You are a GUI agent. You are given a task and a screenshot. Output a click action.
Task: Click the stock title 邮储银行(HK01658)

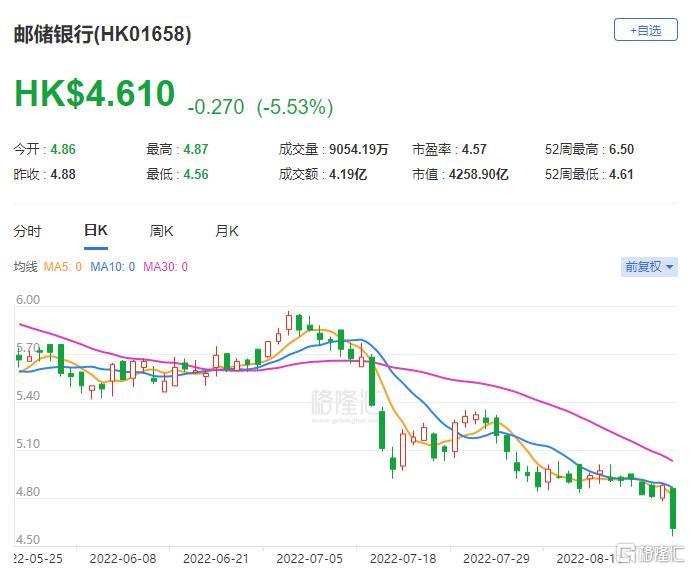pos(102,34)
